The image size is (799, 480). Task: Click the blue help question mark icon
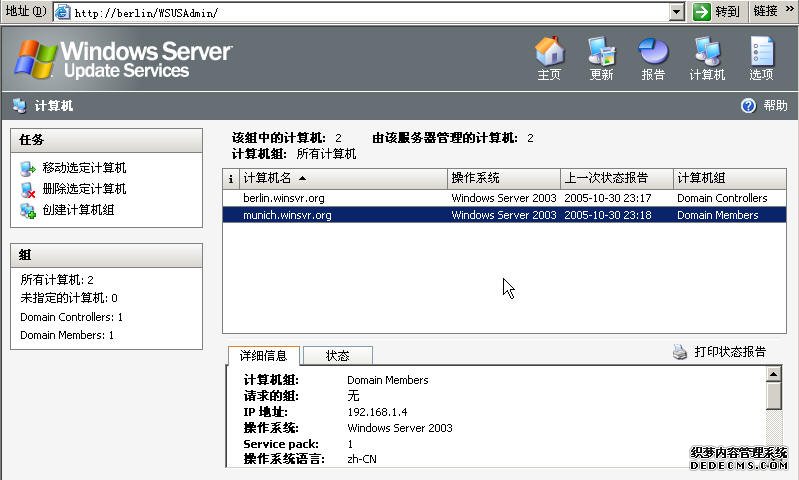(x=748, y=105)
